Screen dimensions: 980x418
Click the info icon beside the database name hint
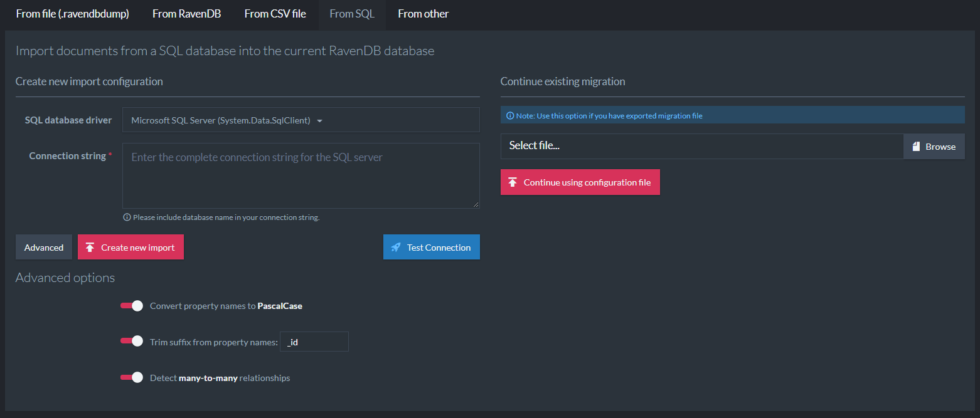coord(127,217)
